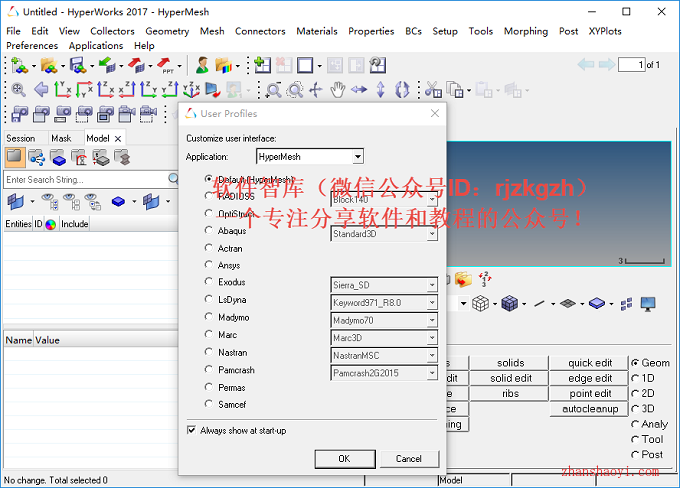The width and height of the screenshot is (680, 488).
Task: Click the Rotate horizontally arrows icon
Action: 359,90
